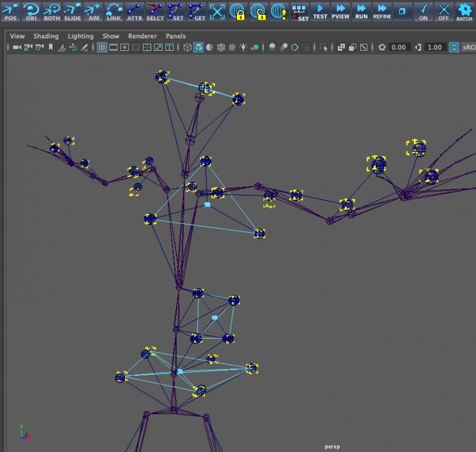The image size is (476, 452).
Task: Click the SELCT shelf icon
Action: point(155,11)
